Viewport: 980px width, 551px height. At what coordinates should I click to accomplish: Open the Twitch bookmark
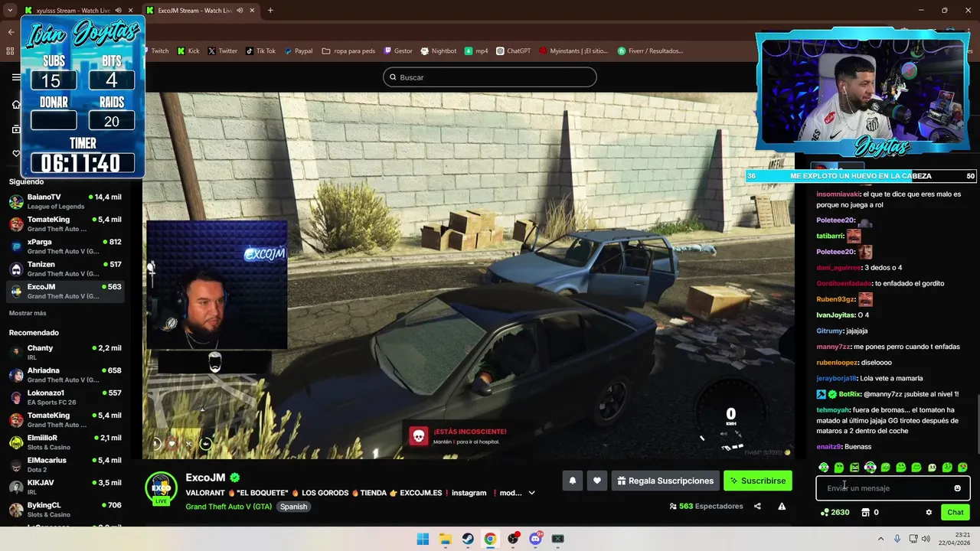pos(156,51)
